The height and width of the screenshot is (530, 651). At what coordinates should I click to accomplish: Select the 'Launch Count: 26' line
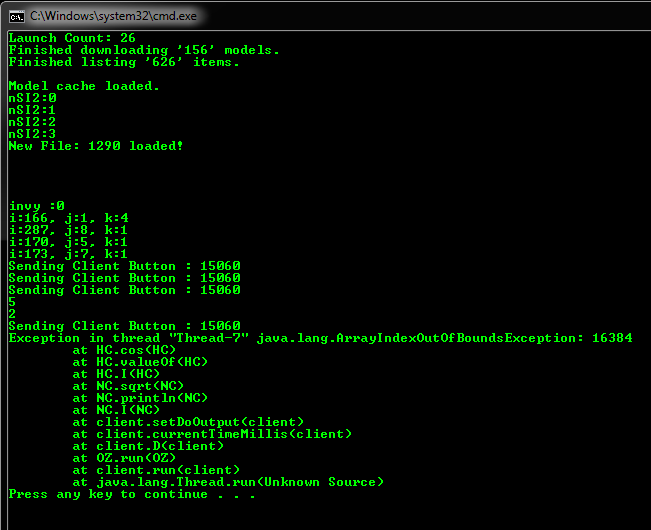click(x=72, y=38)
